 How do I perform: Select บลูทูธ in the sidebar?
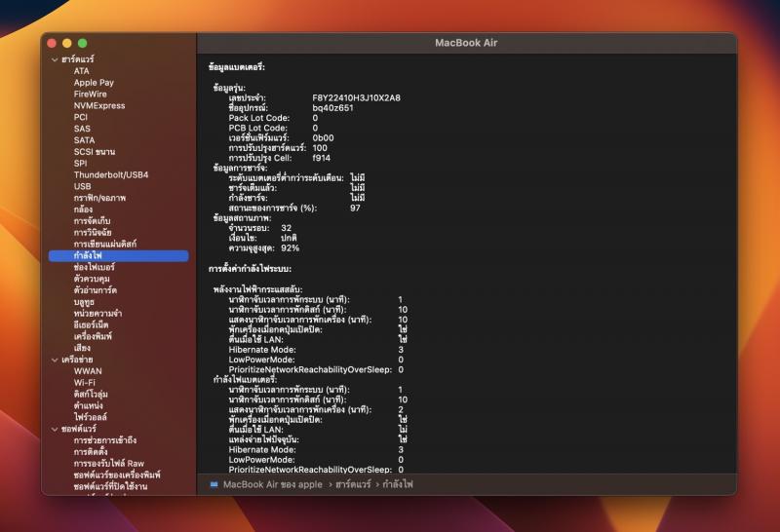pos(84,302)
